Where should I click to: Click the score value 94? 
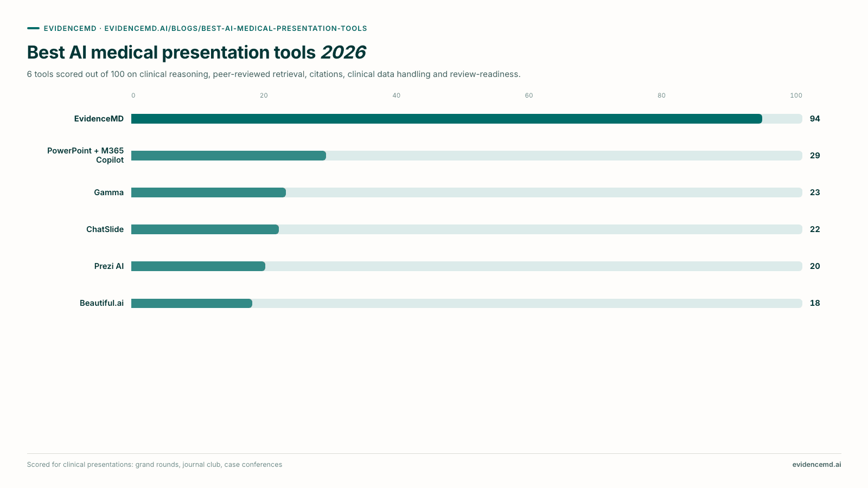[x=815, y=119]
